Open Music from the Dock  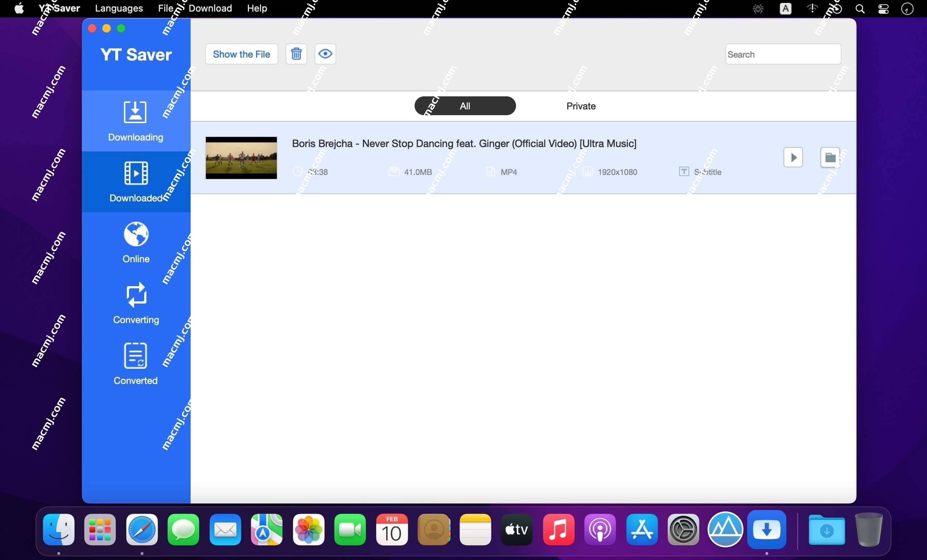[x=558, y=529]
